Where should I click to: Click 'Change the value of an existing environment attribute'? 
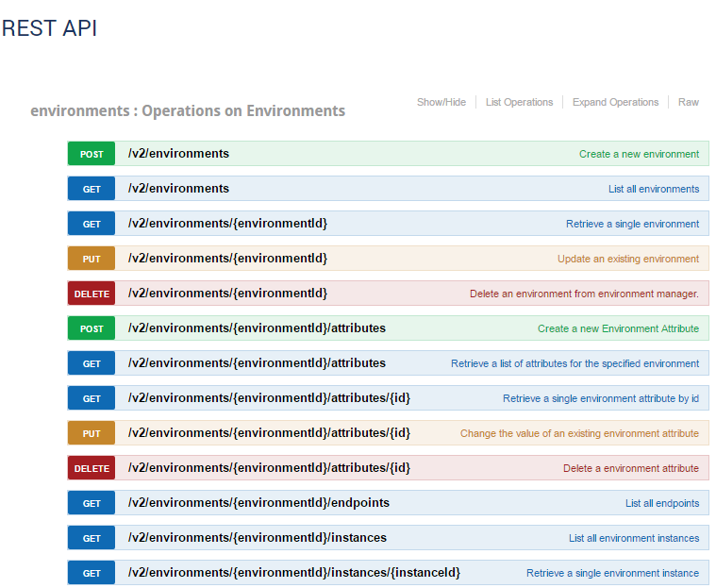pyautogui.click(x=579, y=433)
